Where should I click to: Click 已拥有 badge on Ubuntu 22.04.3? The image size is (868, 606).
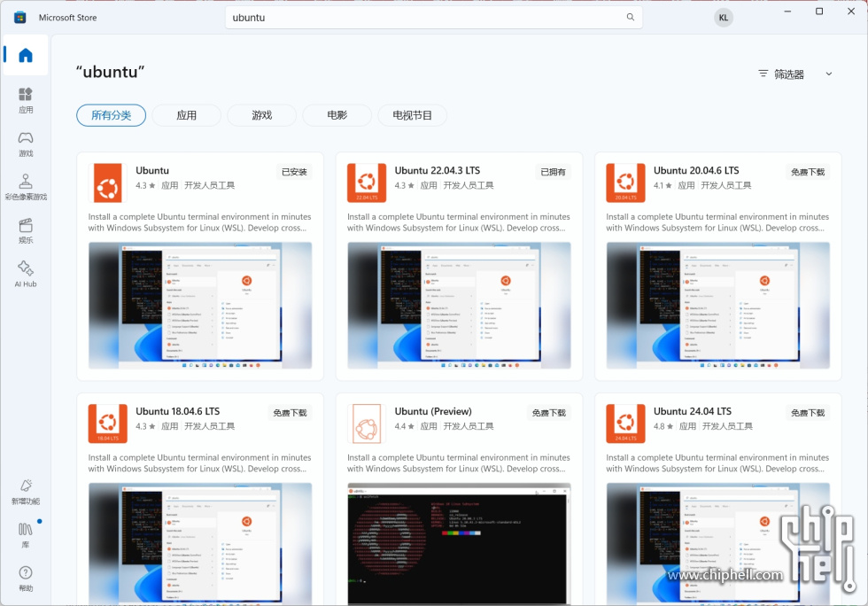[553, 172]
